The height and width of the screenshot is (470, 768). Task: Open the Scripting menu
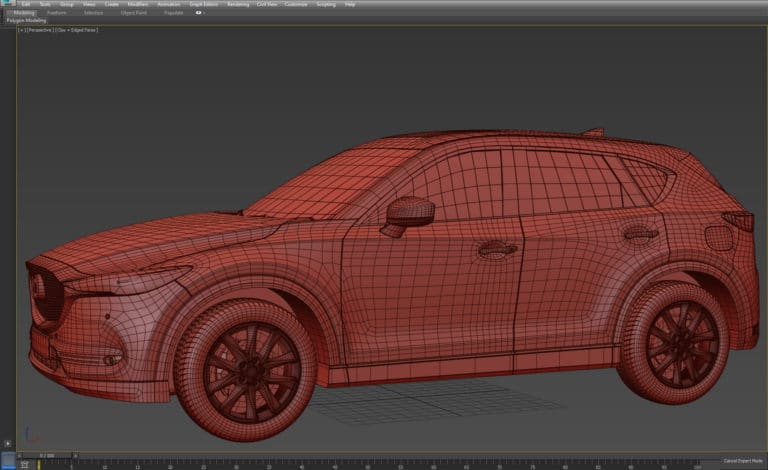[x=326, y=4]
